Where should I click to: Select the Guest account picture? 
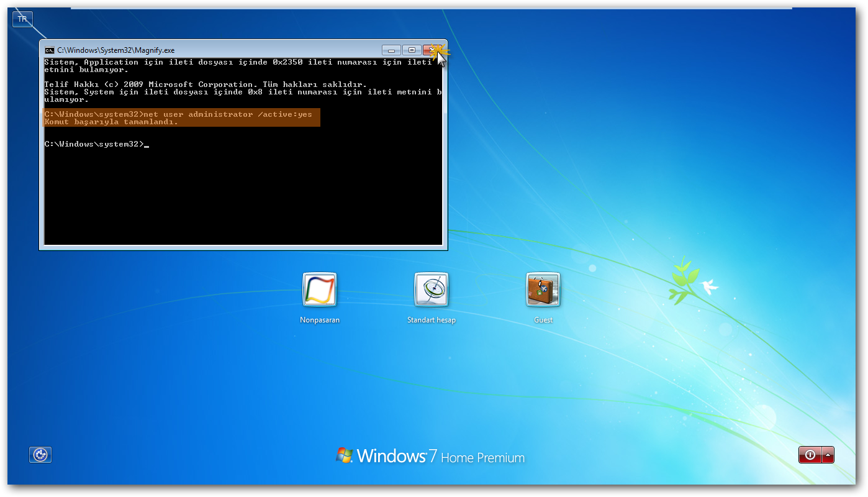pos(543,290)
